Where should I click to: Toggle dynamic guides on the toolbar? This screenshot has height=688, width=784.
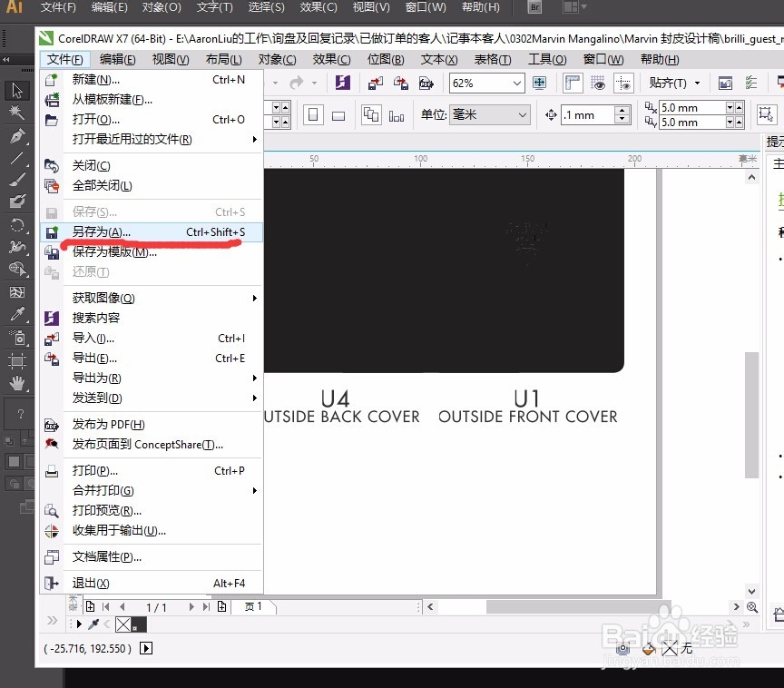[623, 83]
